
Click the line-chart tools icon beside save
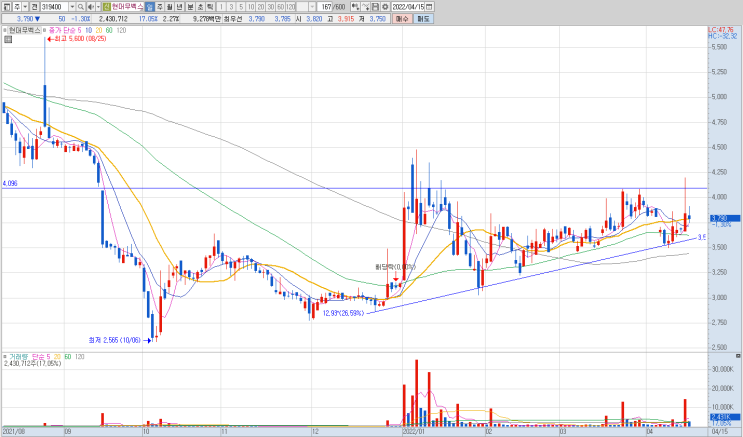365,7
